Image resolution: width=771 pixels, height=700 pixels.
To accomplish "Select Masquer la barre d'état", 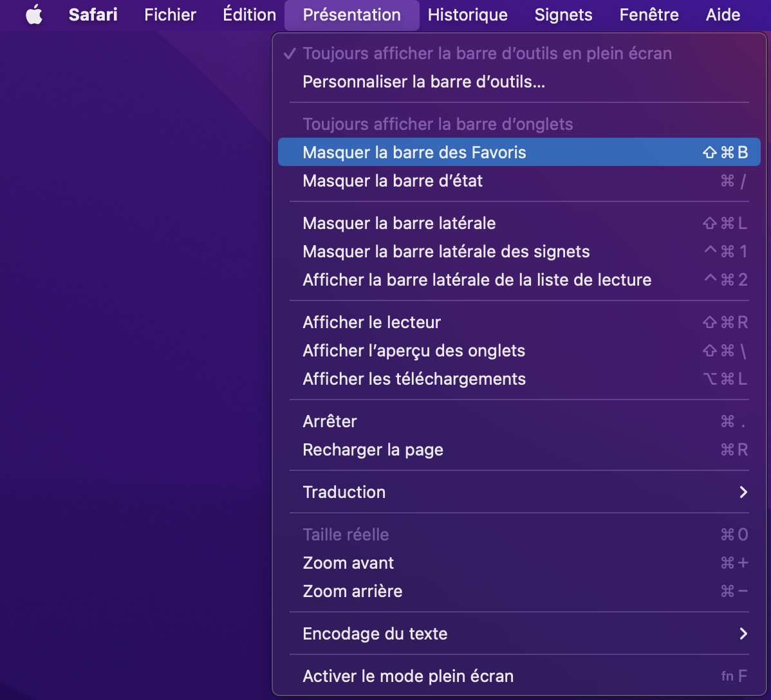I will click(519, 180).
